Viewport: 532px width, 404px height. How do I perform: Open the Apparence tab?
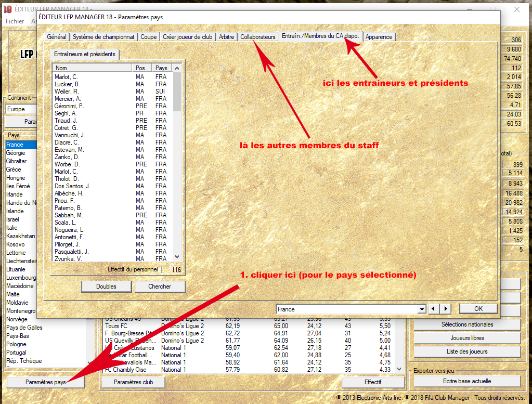379,36
